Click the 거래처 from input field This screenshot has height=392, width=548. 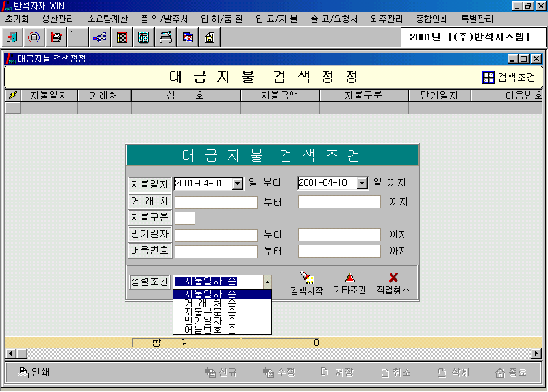[x=216, y=202]
